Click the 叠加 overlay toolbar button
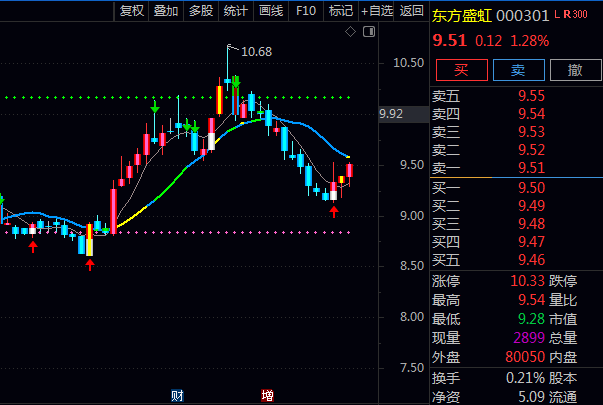This screenshot has width=603, height=405. click(x=166, y=11)
